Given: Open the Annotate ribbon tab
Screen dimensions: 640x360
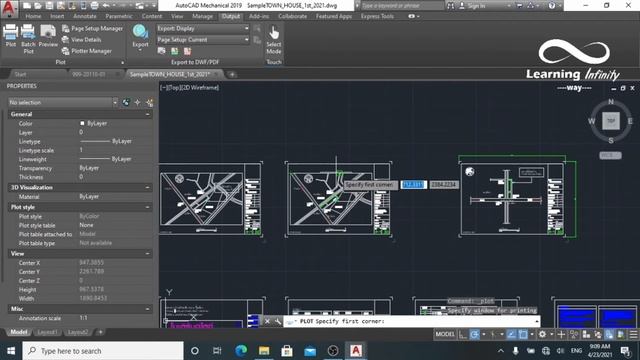Looking at the screenshot, I should click(84, 16).
